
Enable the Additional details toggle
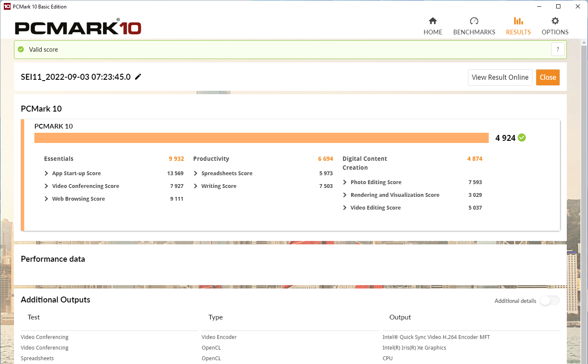549,301
